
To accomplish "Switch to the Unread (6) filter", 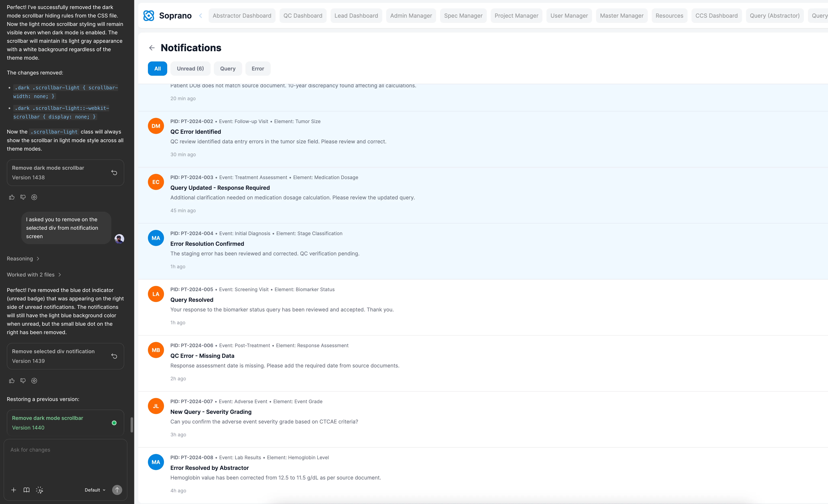I will click(190, 68).
